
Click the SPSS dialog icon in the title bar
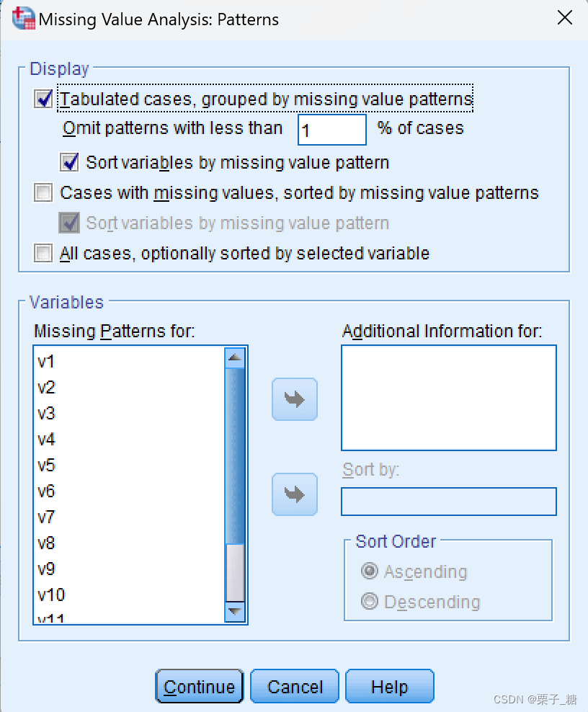pyautogui.click(x=23, y=18)
